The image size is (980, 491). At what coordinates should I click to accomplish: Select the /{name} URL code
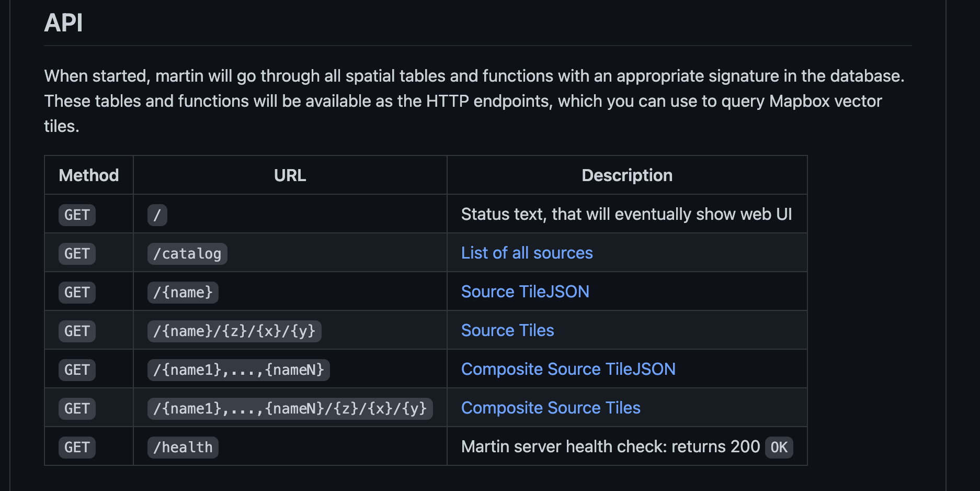(x=183, y=293)
